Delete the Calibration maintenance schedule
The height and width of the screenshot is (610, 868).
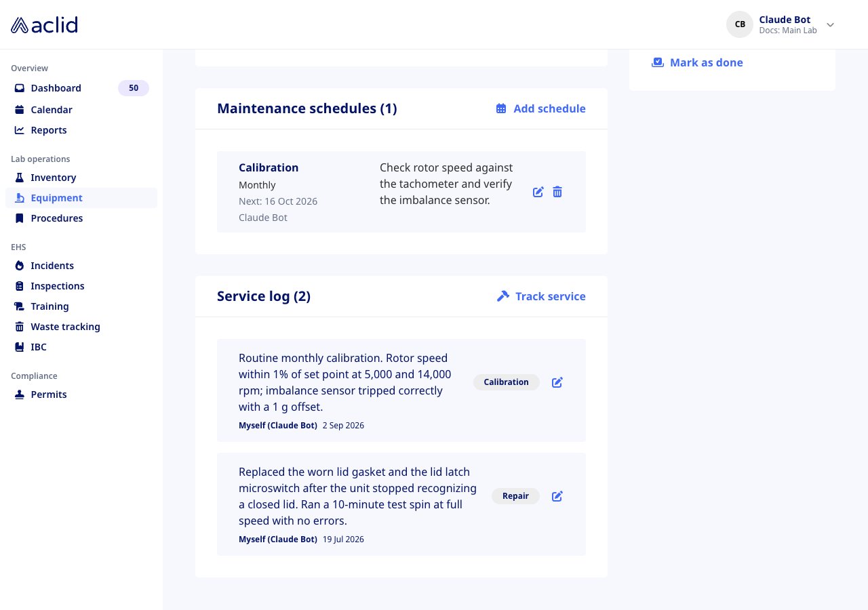(x=557, y=192)
